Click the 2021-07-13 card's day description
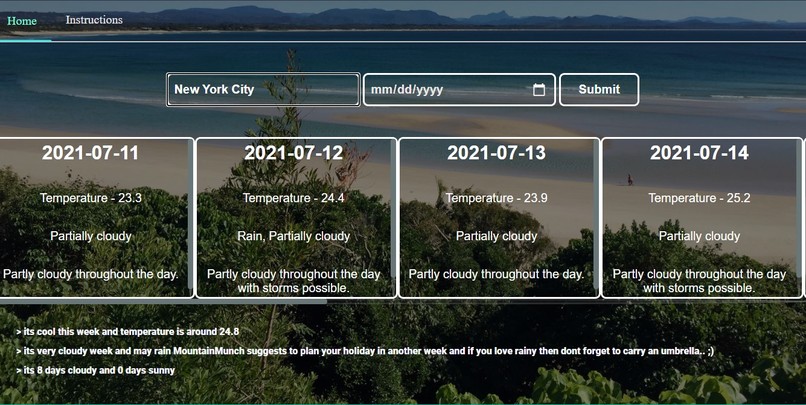Screen dimensions: 806x405 497,274
